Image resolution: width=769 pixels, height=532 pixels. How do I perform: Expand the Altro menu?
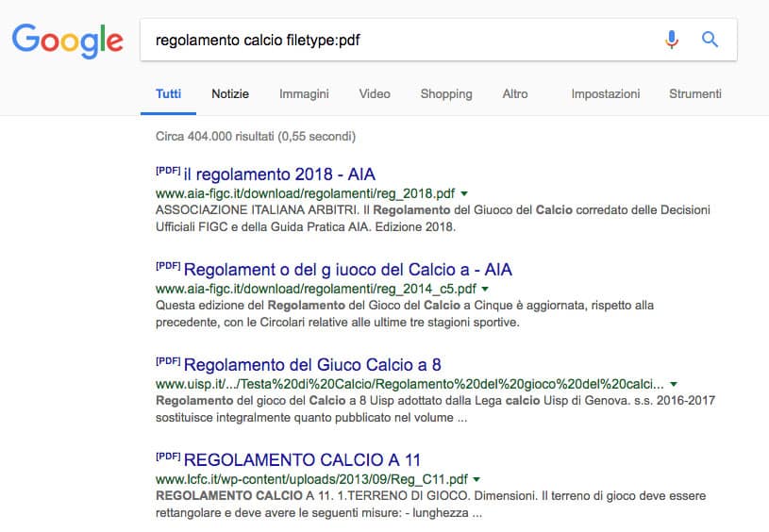[515, 93]
